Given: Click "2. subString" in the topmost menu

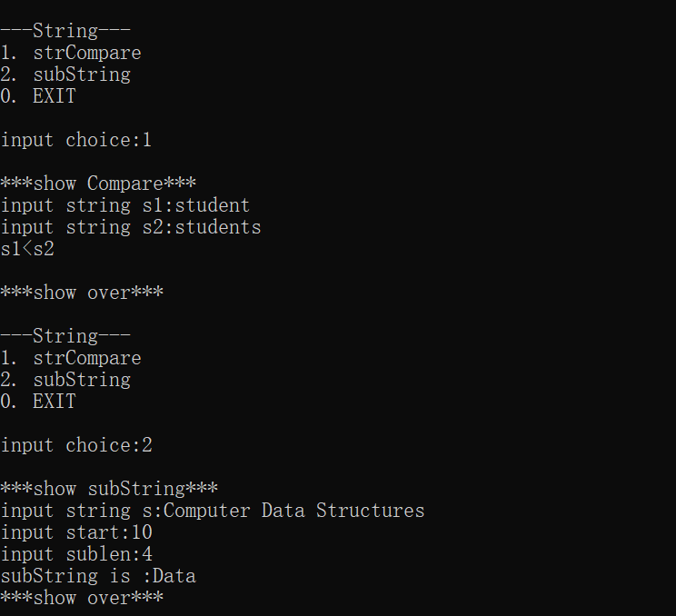Looking at the screenshot, I should pos(65,75).
